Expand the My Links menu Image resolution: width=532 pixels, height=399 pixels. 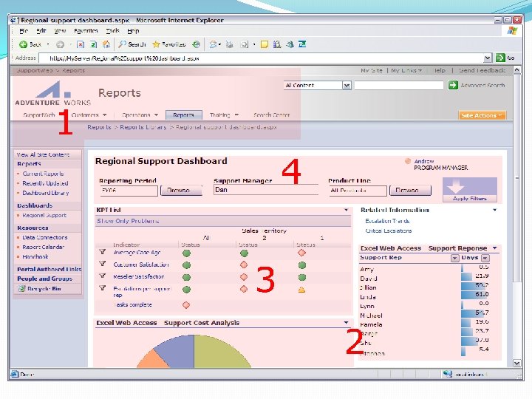(x=407, y=70)
